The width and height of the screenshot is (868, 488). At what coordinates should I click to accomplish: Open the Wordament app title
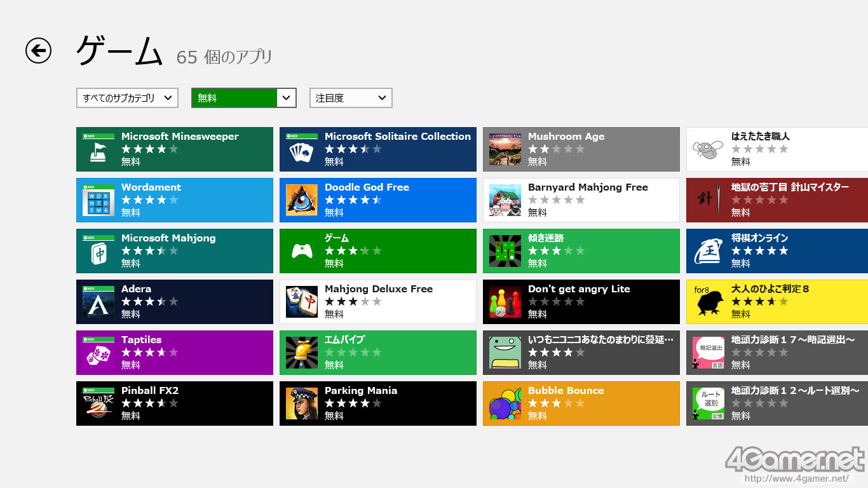coord(151,187)
